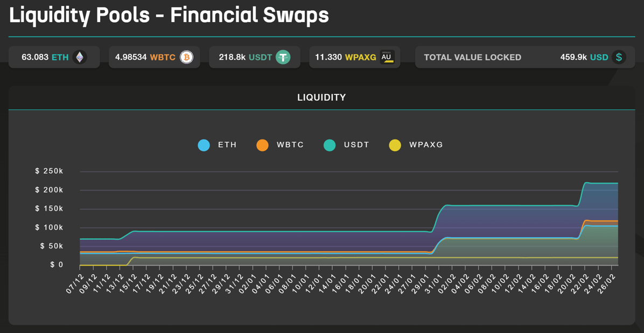This screenshot has height=333, width=644.
Task: Click the Bitcoin icon beside 4.98534 WBTC
Action: click(x=186, y=57)
